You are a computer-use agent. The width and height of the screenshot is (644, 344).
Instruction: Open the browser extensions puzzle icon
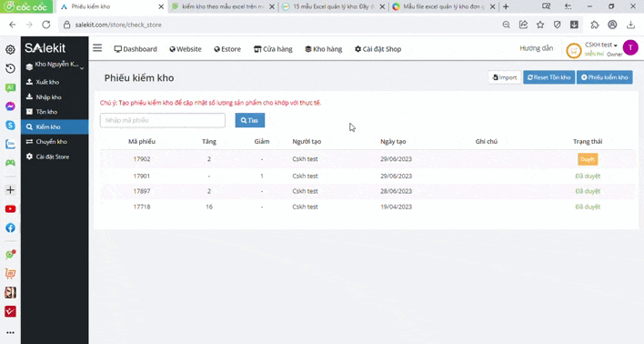coord(595,25)
